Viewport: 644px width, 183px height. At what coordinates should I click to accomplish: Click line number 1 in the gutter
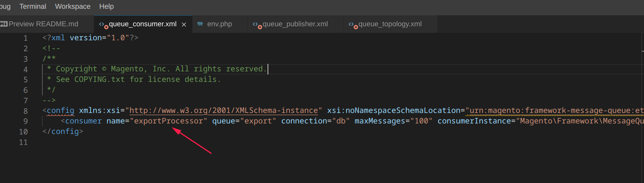coord(25,38)
